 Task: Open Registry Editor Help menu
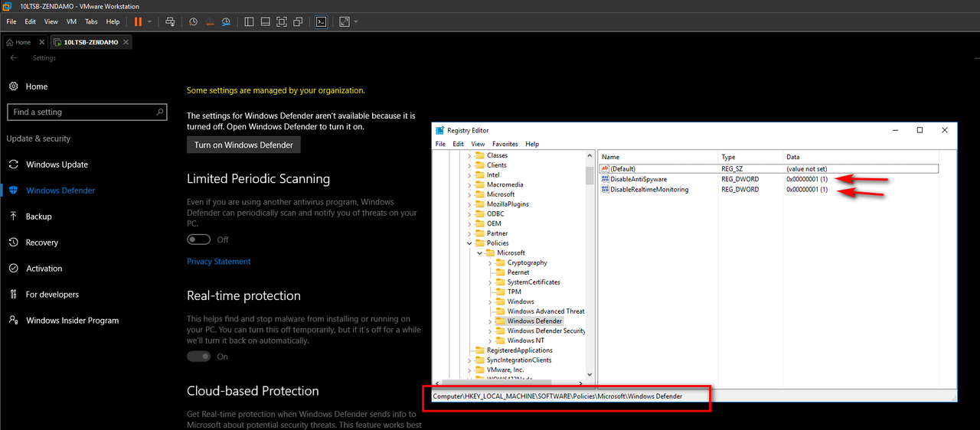pos(532,144)
